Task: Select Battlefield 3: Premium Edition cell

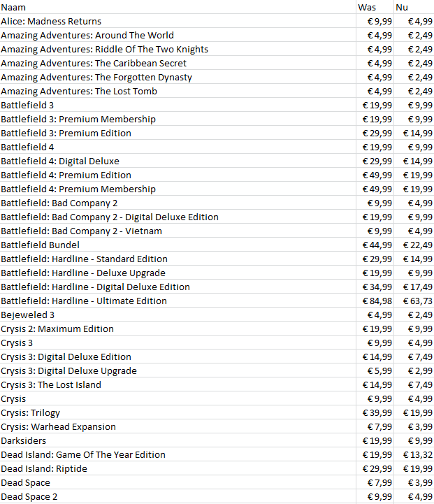Action: 178,133
